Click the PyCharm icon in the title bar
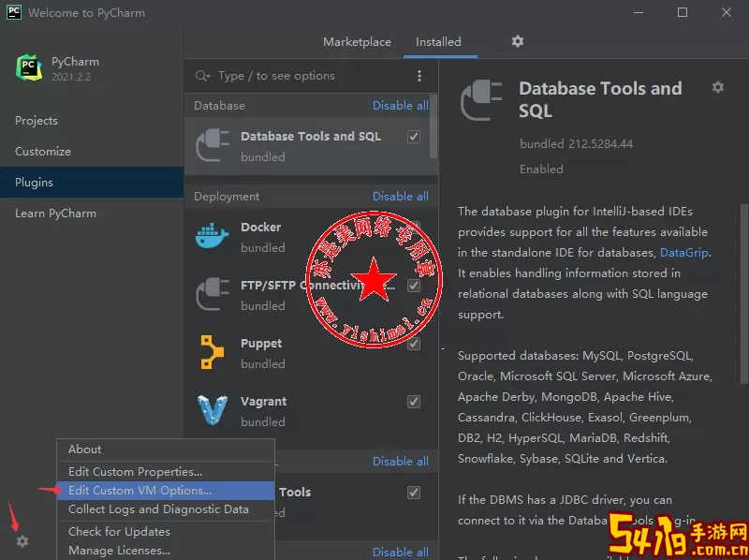749x560 pixels. [x=14, y=12]
